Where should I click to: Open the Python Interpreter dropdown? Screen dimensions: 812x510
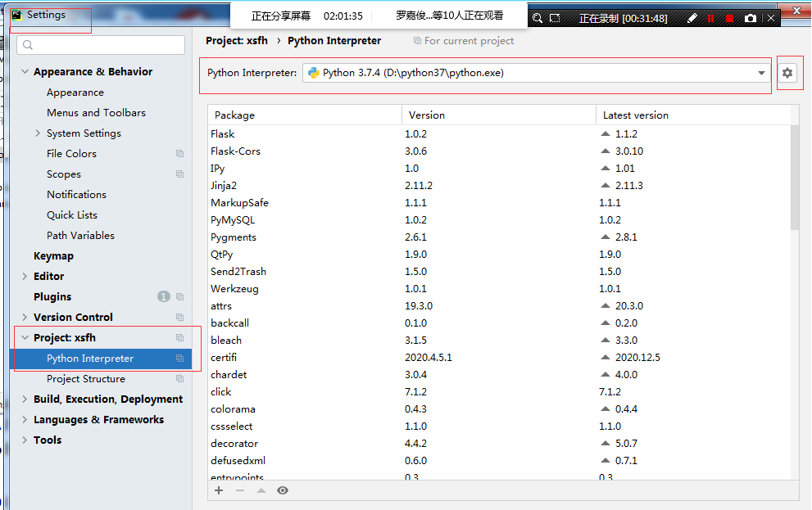761,73
